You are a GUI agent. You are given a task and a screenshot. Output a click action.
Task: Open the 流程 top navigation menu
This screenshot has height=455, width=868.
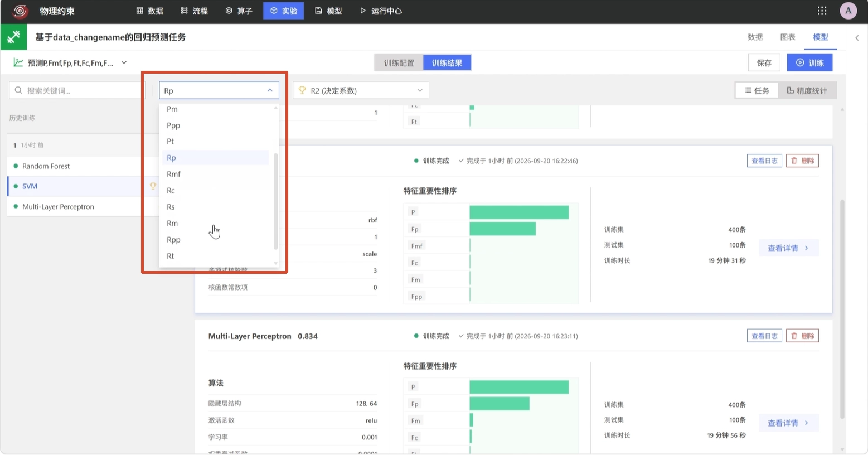coord(194,11)
